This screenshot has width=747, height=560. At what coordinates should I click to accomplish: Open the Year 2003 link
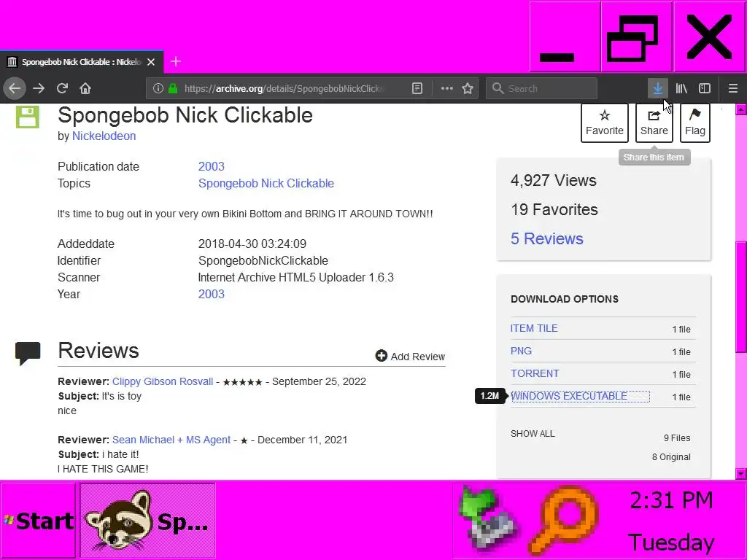coord(211,295)
